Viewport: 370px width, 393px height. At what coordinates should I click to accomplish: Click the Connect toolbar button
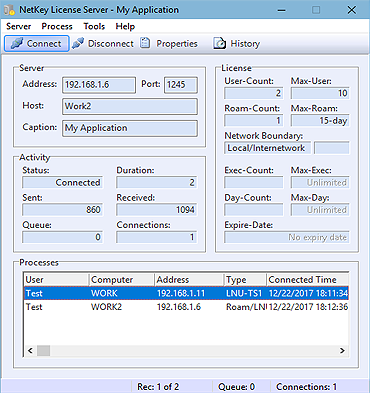click(36, 44)
